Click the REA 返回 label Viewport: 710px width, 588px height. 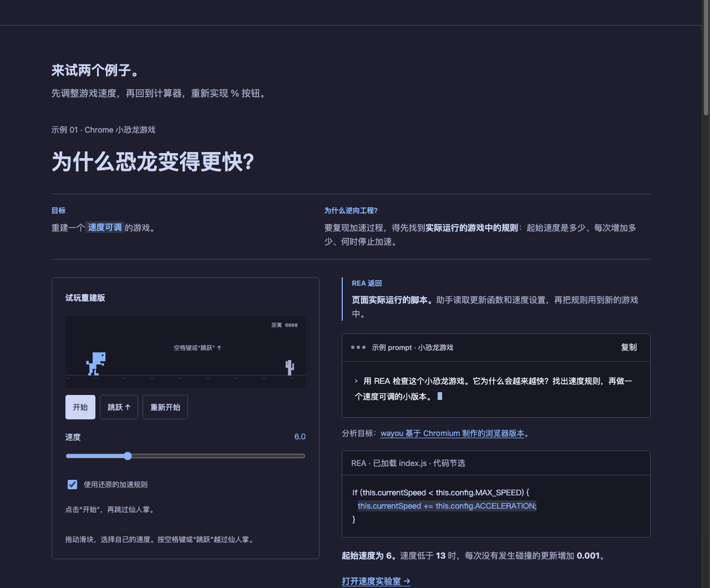(367, 283)
